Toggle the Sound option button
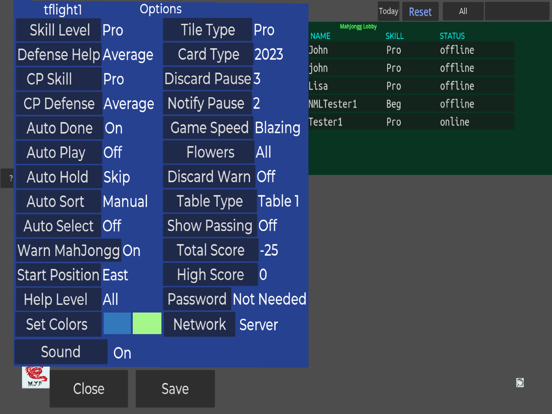The height and width of the screenshot is (414, 552). pyautogui.click(x=61, y=352)
